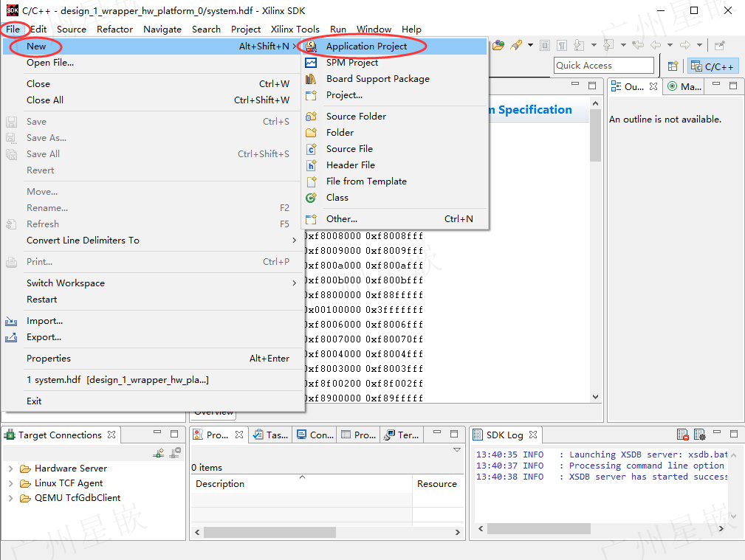The height and width of the screenshot is (560, 745).
Task: Expand the Hardware Server tree node
Action: 11,469
